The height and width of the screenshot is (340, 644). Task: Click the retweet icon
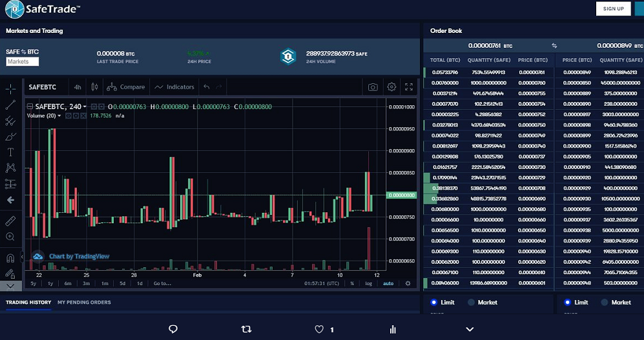(246, 329)
